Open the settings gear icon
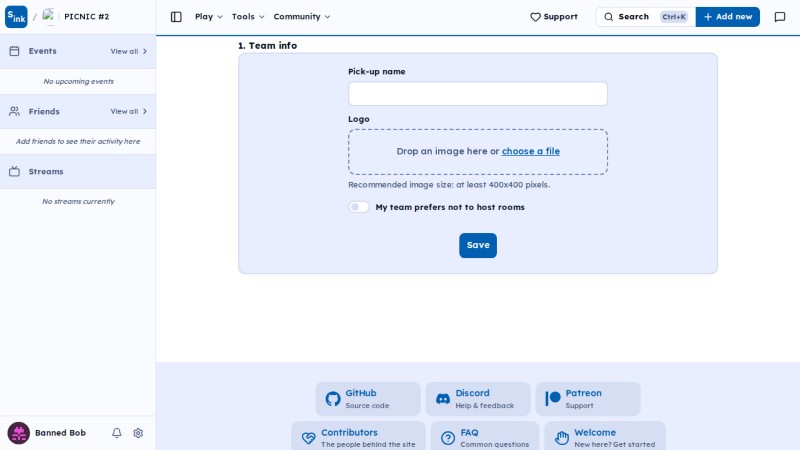800x450 pixels. pyautogui.click(x=138, y=433)
